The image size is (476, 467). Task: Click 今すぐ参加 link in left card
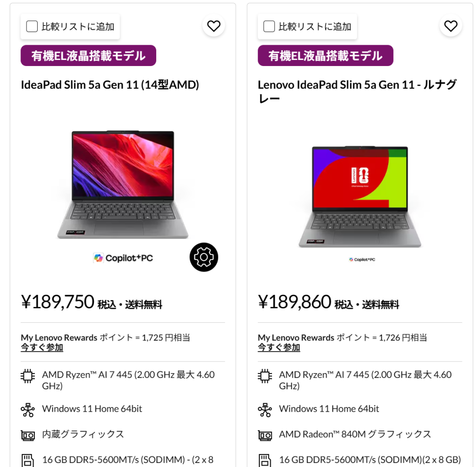point(42,347)
